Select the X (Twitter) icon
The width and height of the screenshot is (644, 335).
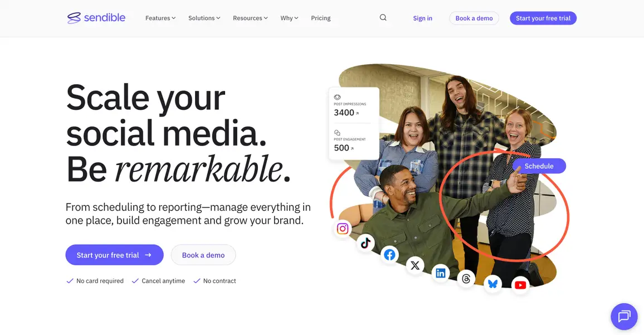415,265
